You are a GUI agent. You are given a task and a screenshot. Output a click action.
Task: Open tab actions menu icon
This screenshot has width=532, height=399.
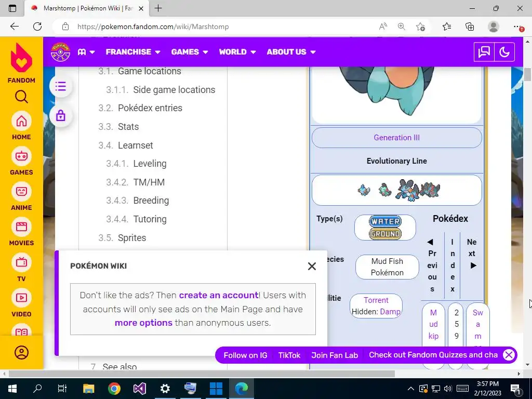[x=12, y=8]
